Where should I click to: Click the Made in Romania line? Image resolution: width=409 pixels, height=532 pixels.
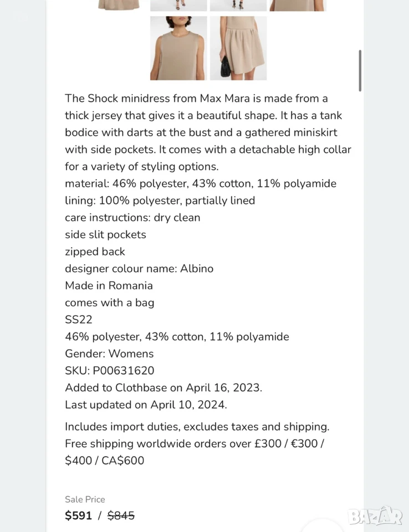pyautogui.click(x=109, y=285)
